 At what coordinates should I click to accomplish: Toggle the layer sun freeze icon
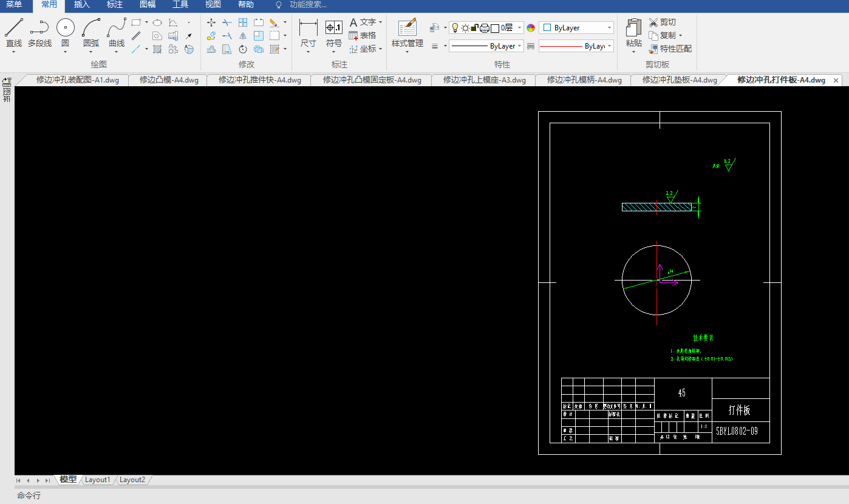(465, 27)
